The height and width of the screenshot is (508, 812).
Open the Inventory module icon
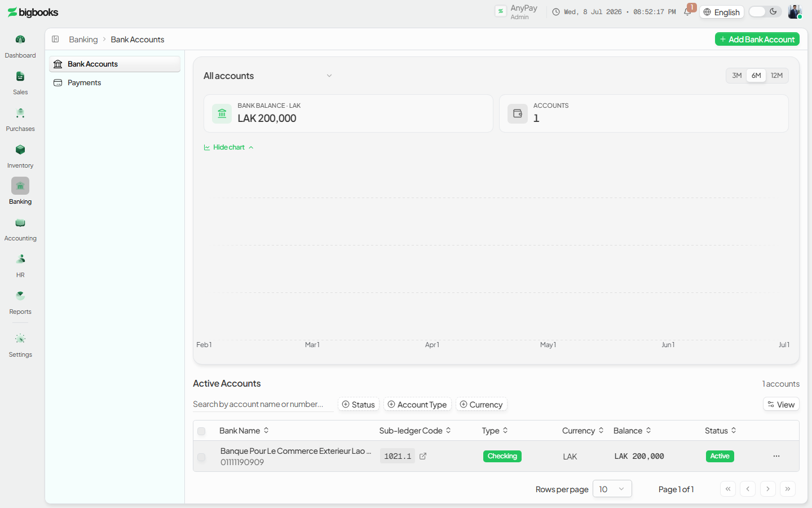20,150
